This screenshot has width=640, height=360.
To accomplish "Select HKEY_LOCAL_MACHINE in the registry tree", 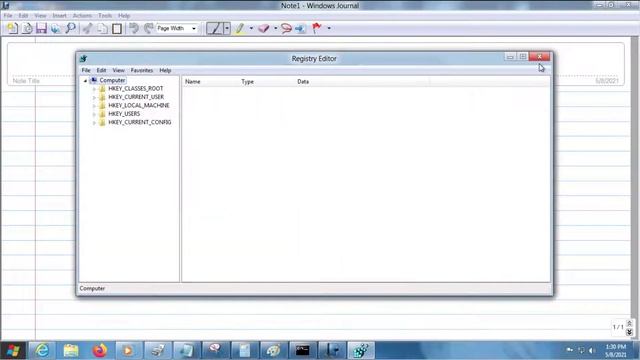I will 139,105.
